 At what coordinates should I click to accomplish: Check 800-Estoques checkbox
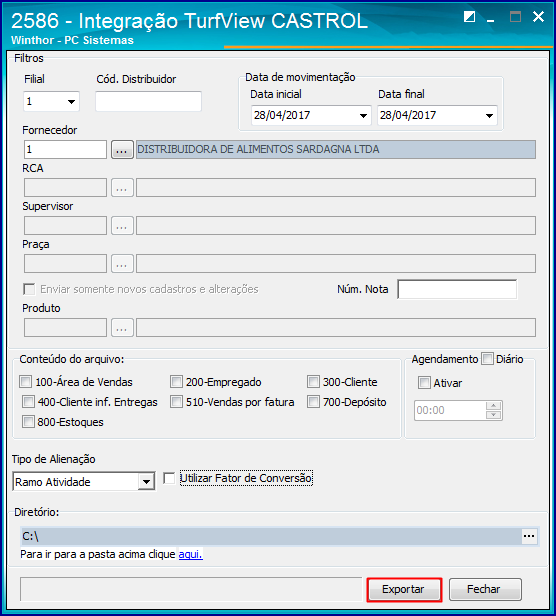[x=28, y=422]
